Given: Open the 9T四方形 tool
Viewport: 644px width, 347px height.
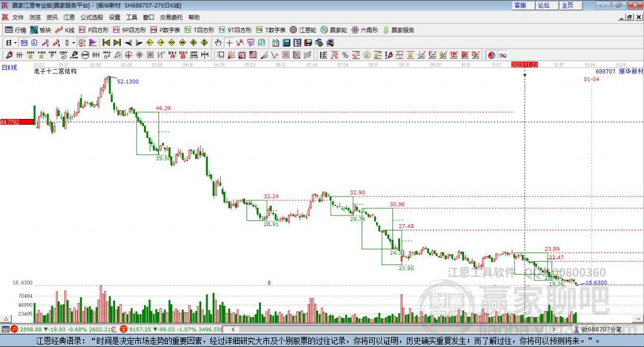Looking at the screenshot, I should 235,30.
